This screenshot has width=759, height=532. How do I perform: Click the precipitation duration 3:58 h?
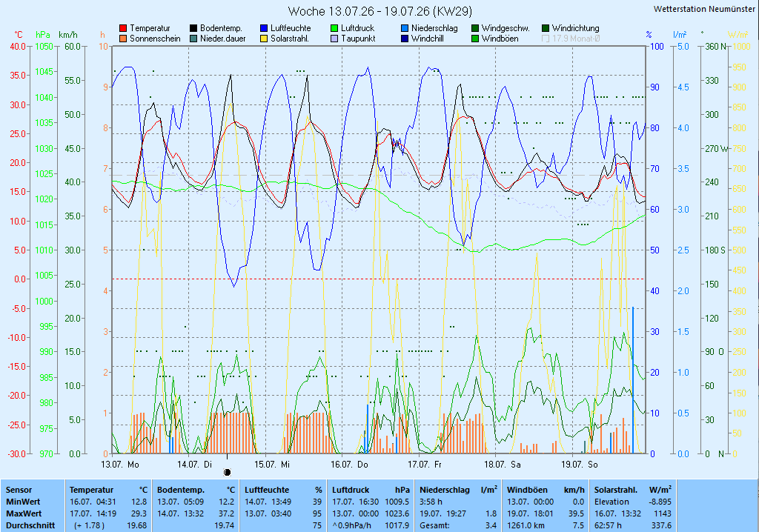point(431,502)
